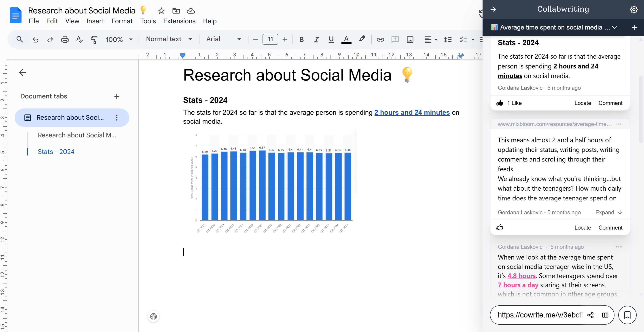
Task: Open the View menu
Action: 72,21
